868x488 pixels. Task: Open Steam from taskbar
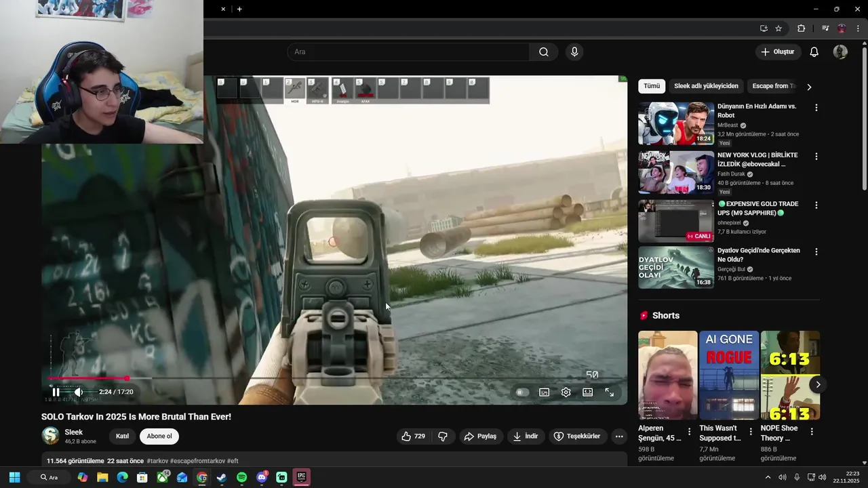point(222,477)
